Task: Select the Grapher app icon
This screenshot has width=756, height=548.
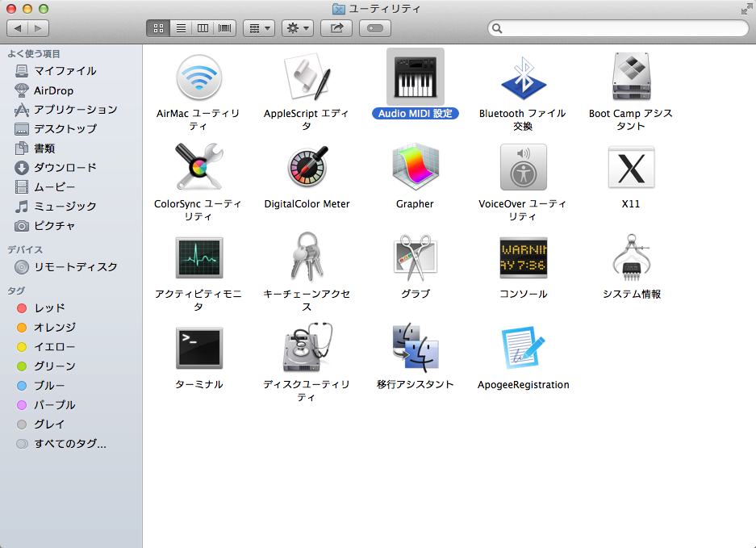Action: 416,167
